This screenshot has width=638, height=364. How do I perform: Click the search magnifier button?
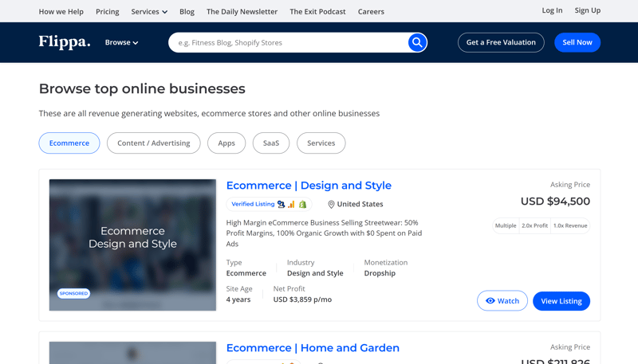point(416,42)
